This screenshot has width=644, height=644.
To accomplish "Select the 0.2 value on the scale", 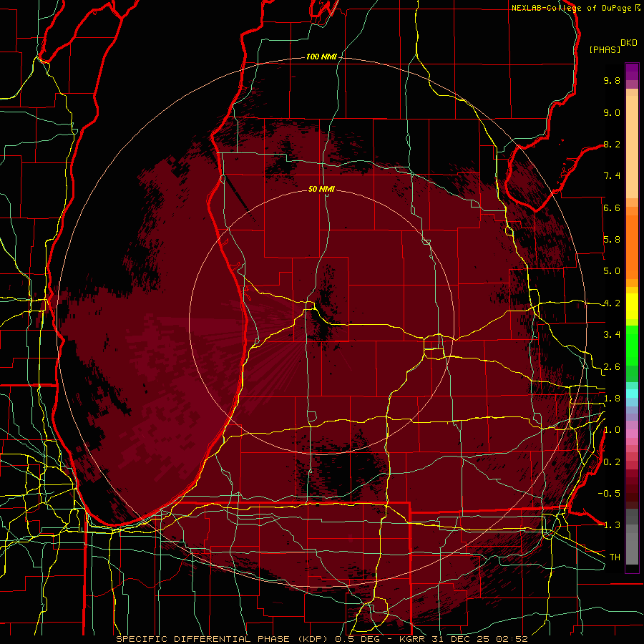I will click(612, 462).
